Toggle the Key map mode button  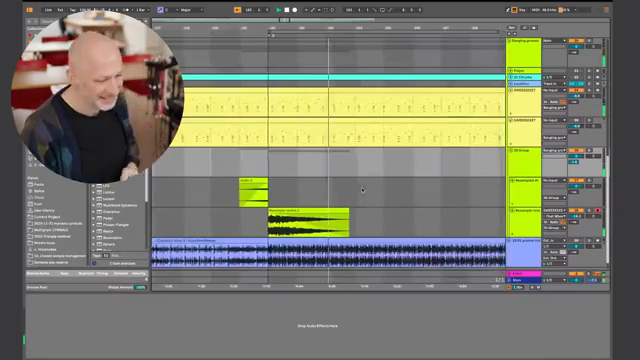point(522,10)
